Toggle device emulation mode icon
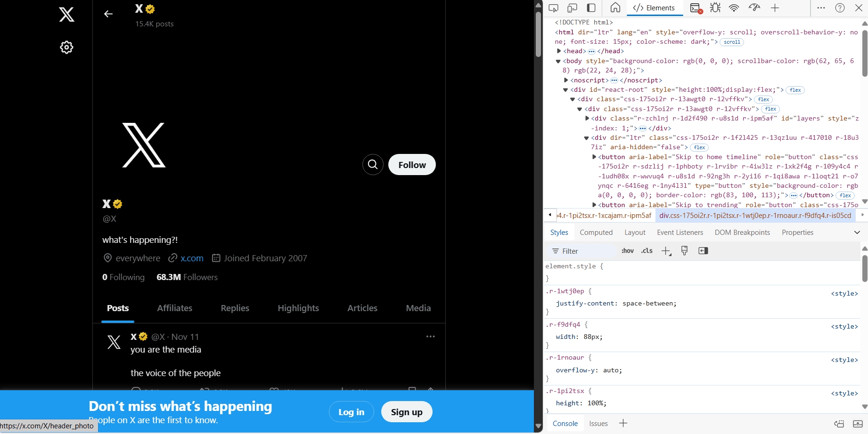The width and height of the screenshot is (868, 434). pos(572,8)
